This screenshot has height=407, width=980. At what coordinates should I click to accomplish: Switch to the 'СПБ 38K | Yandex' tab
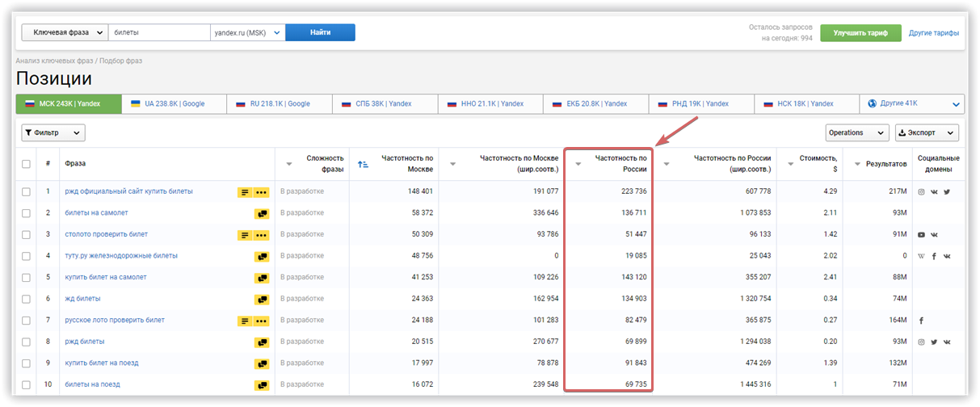[x=385, y=103]
